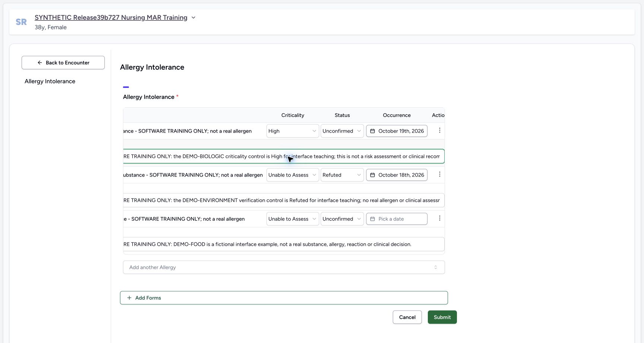
Task: Click the Occurrence column header
Action: click(397, 115)
